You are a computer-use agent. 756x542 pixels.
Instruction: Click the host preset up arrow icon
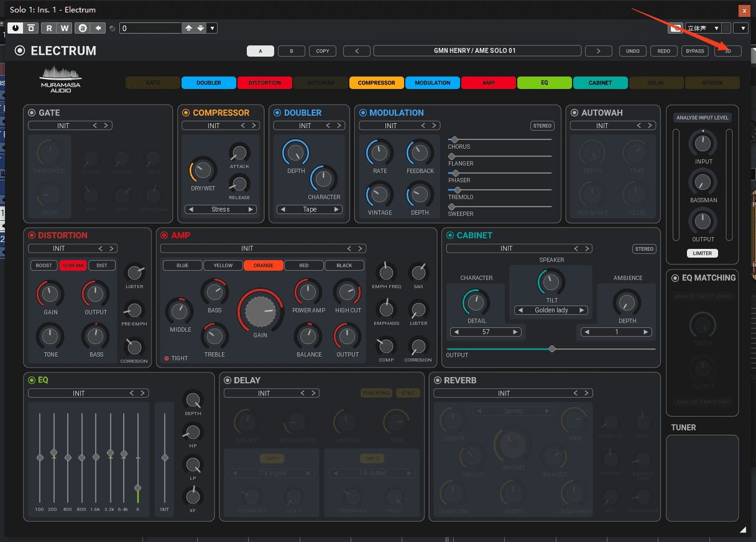(188, 28)
